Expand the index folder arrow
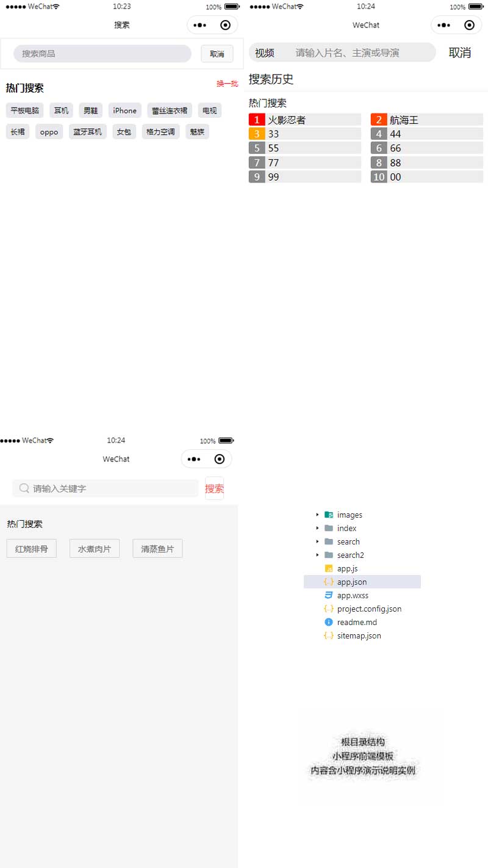Viewport: 488px width, 868px height. [x=317, y=529]
